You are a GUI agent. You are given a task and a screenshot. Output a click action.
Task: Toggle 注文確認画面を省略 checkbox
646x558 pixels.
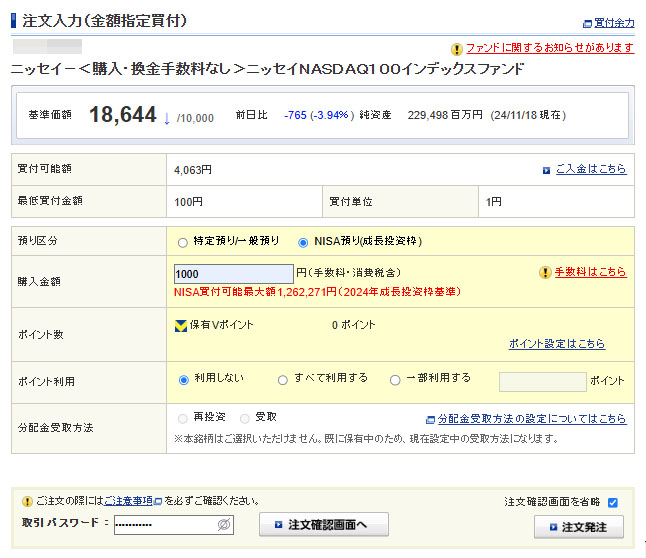pyautogui.click(x=613, y=502)
